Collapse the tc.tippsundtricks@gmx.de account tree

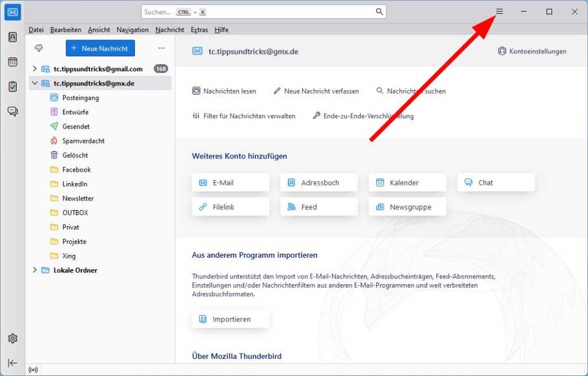coord(34,83)
